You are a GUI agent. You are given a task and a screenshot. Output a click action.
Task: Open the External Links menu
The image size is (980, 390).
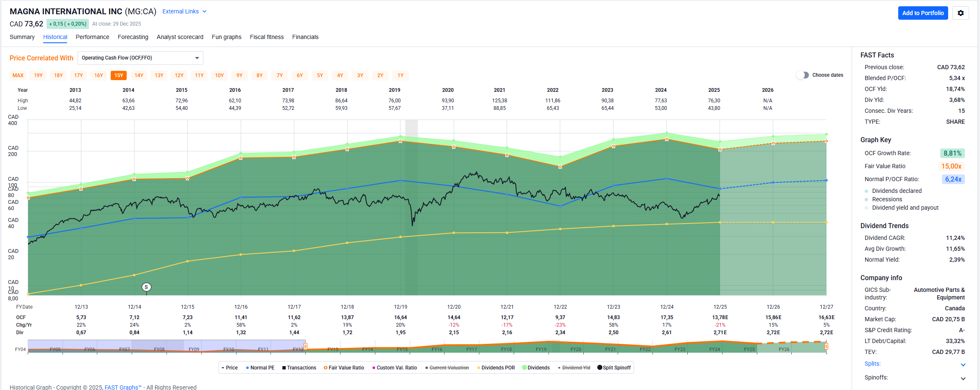coord(184,11)
